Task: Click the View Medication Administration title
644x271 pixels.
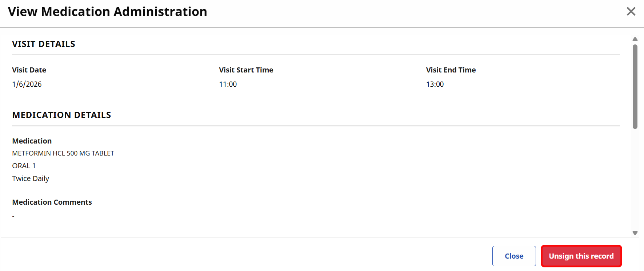Action: click(108, 12)
